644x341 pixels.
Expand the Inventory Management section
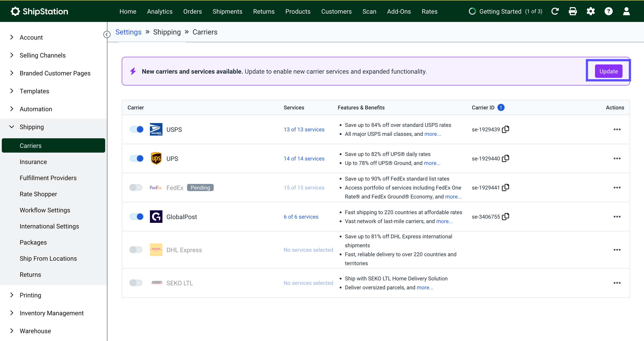click(x=51, y=313)
